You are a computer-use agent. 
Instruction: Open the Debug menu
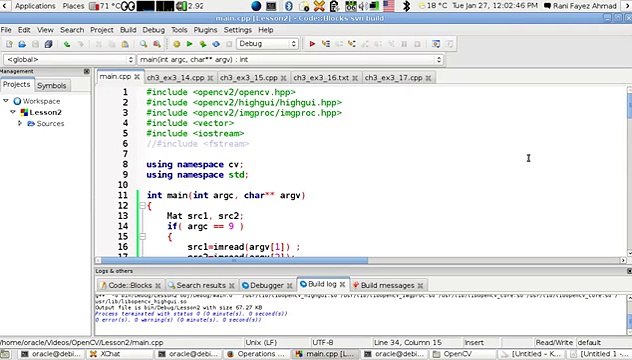pyautogui.click(x=154, y=30)
